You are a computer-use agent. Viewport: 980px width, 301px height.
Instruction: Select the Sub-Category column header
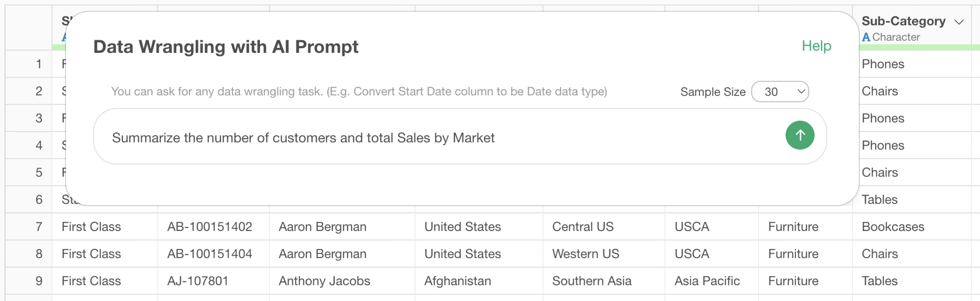tap(903, 21)
